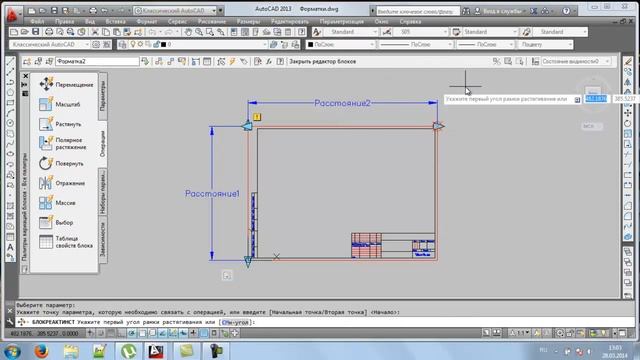Click the Plot printer icon in the standard toolbar

[49, 32]
